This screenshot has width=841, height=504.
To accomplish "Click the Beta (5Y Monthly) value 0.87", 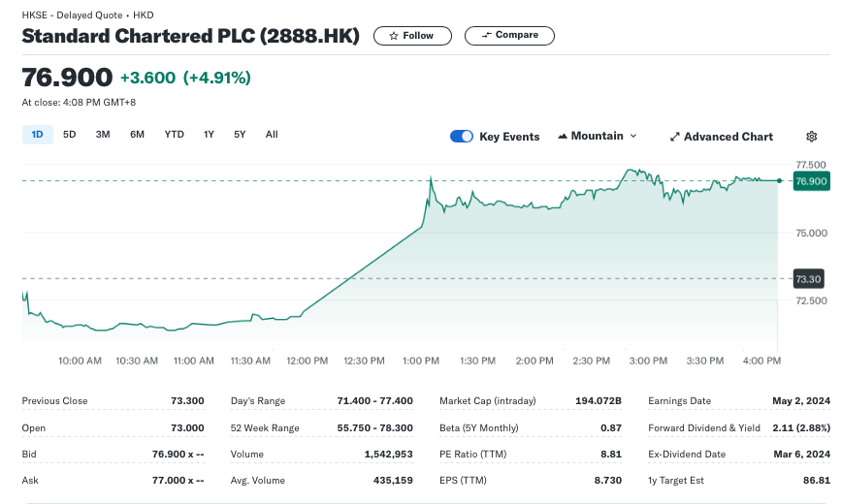I will tap(611, 427).
